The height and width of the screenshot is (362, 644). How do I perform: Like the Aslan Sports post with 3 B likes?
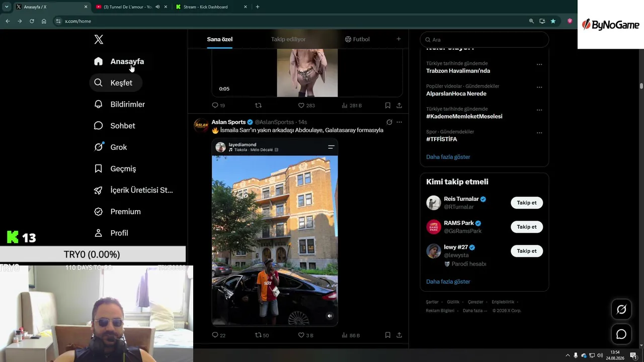click(305, 335)
